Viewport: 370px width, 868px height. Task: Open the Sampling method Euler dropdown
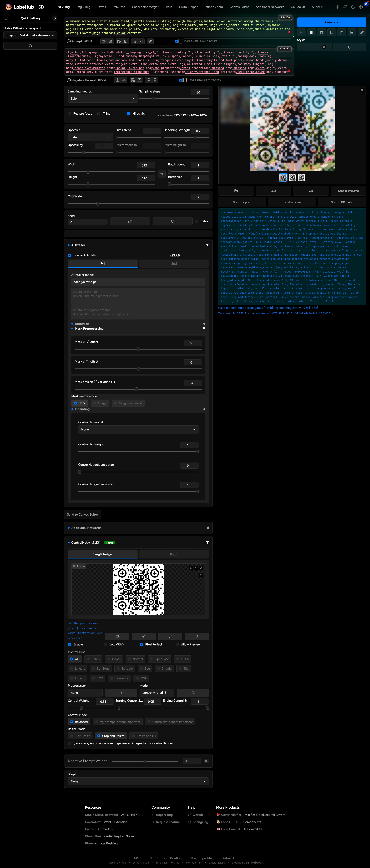(x=102, y=99)
